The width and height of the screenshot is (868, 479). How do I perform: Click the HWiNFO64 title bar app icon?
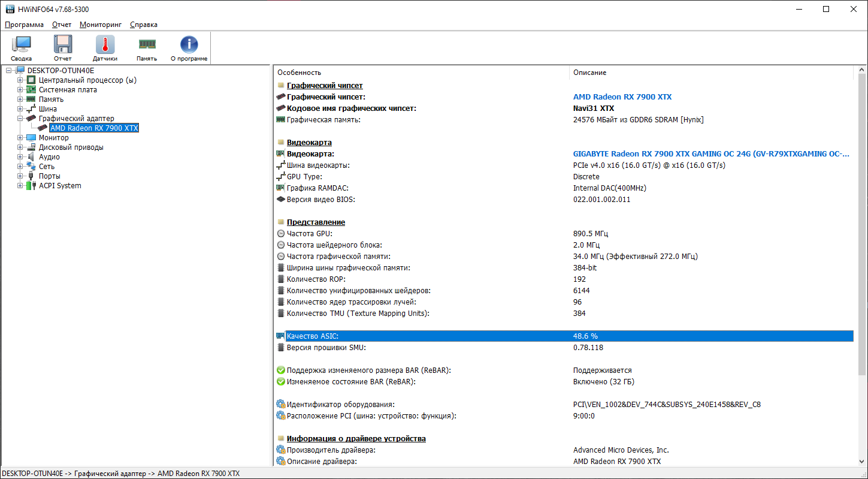click(10, 9)
